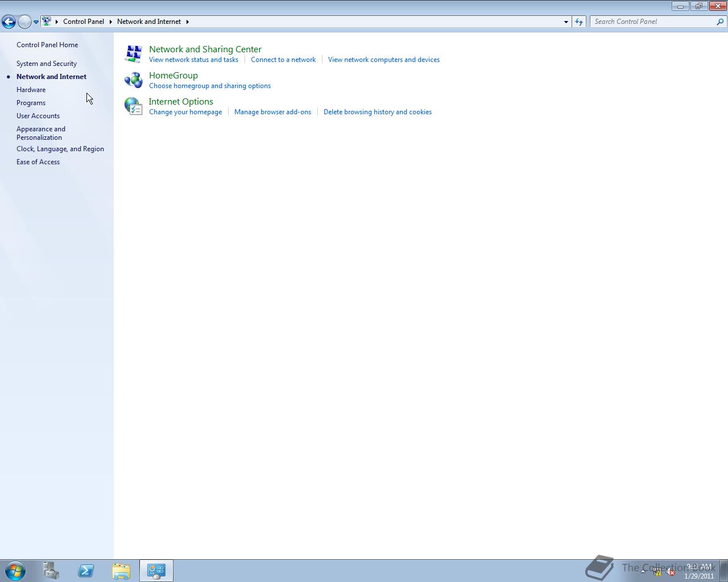Click the Internet Options globe icon

point(134,106)
